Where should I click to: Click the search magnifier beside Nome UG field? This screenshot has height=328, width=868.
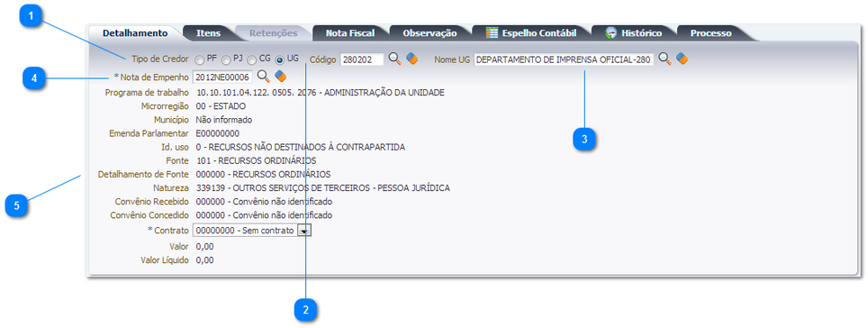tap(665, 59)
